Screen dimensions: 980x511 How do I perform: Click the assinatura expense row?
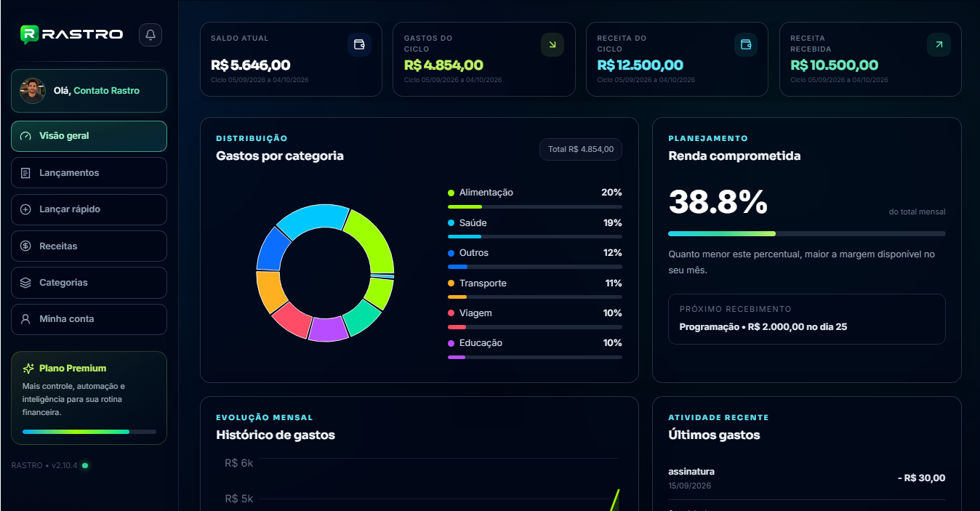[x=807, y=478]
